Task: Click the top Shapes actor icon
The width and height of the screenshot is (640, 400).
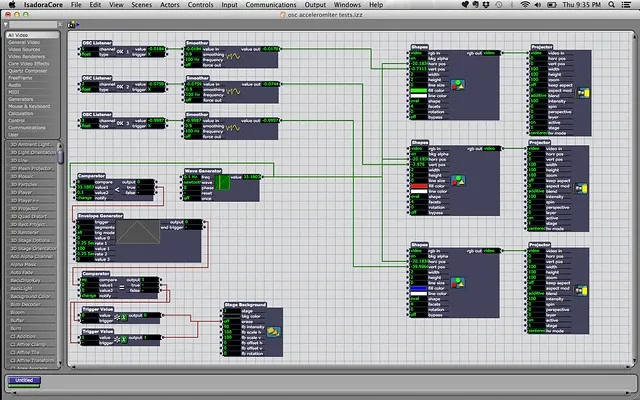Action: pyautogui.click(x=459, y=86)
